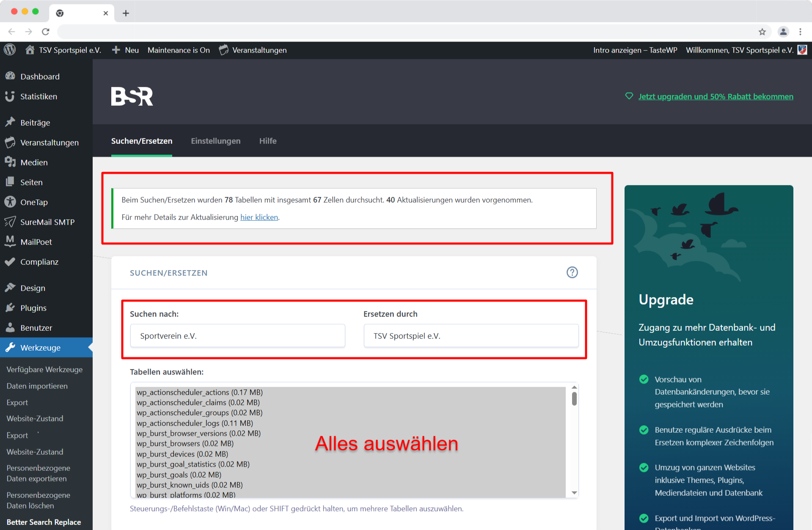The image size is (812, 530).
Task: Click the WordPress logo in admin bar
Action: 10,50
